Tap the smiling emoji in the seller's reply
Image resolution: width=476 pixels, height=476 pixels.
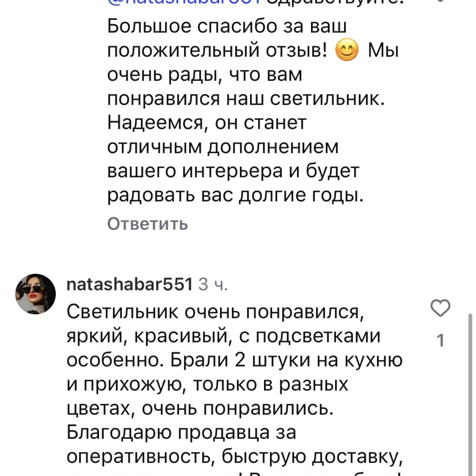pyautogui.click(x=346, y=50)
